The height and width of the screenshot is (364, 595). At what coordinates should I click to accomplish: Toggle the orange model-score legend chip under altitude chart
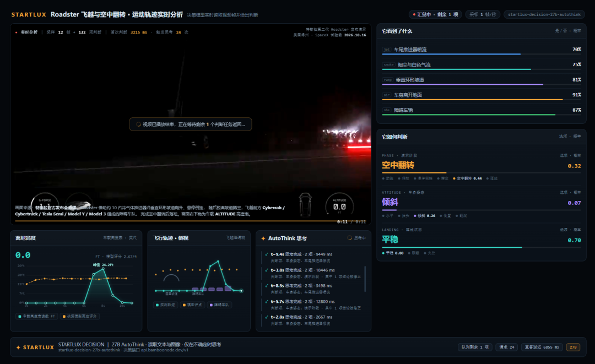pyautogui.click(x=80, y=316)
